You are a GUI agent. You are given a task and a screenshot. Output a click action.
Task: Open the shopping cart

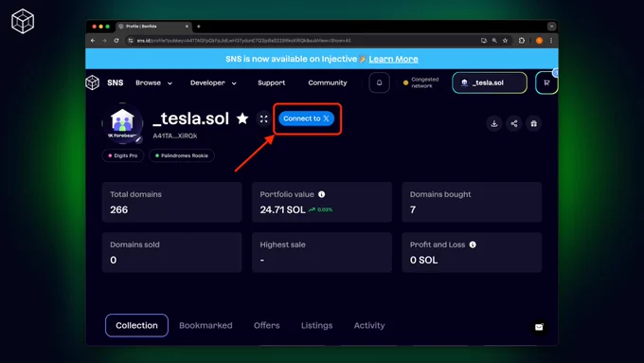[x=546, y=82]
